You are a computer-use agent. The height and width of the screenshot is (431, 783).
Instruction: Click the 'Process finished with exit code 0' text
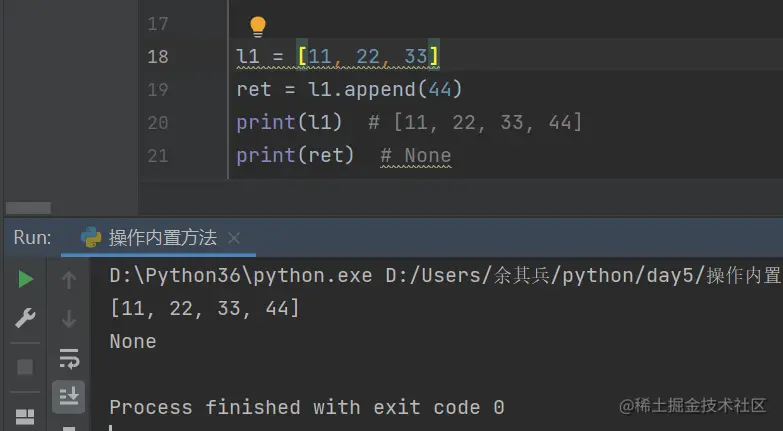306,407
